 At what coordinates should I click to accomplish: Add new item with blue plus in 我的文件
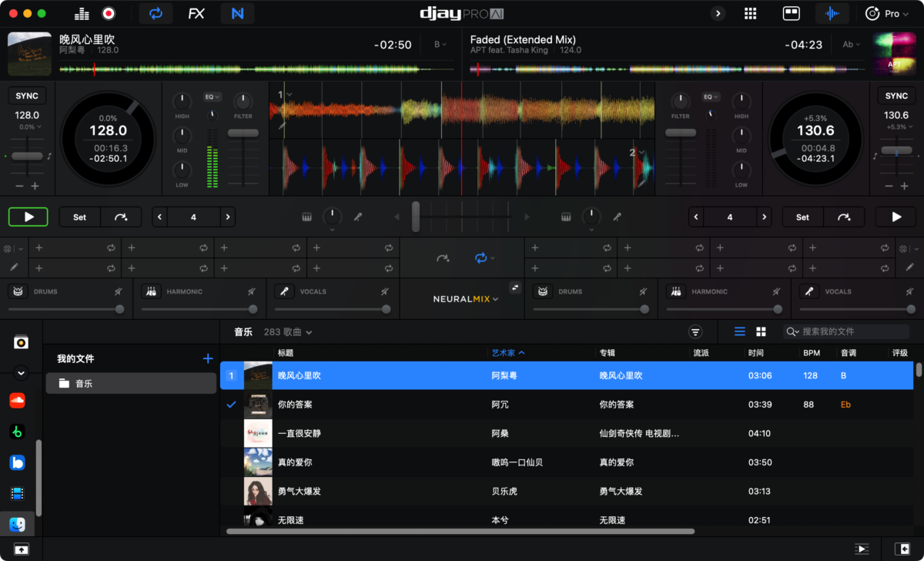tap(207, 358)
